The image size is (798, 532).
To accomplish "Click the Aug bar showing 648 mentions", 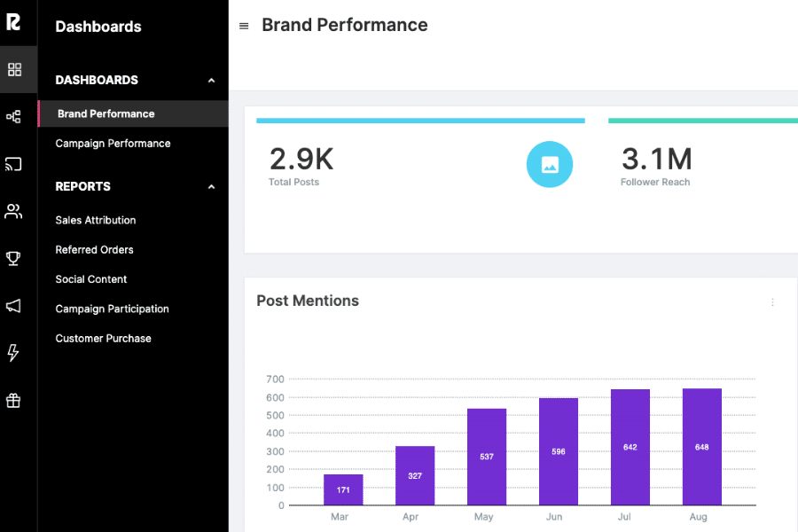I will point(701,447).
